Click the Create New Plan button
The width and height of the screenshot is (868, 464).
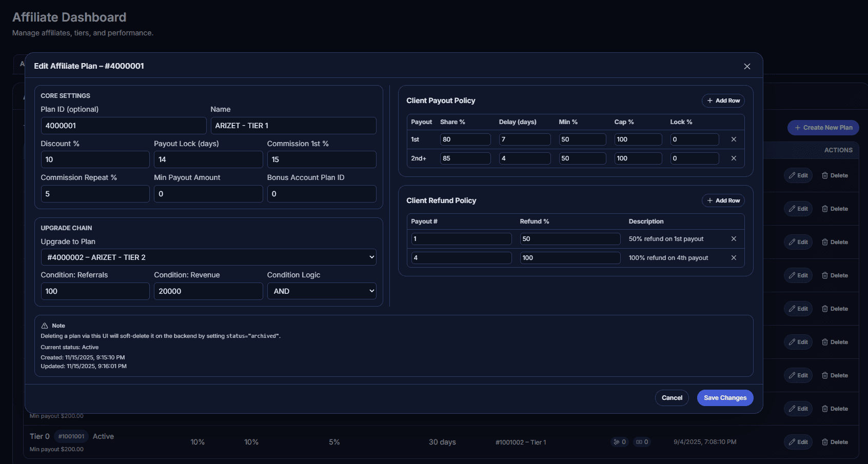click(823, 127)
